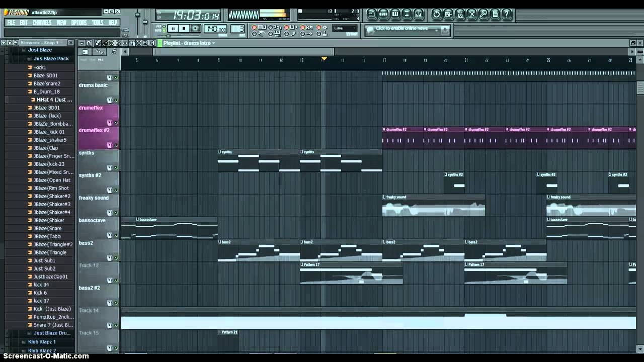Click the one-click recording microphone icon
This screenshot has width=644, height=362.
pyautogui.click(x=483, y=14)
